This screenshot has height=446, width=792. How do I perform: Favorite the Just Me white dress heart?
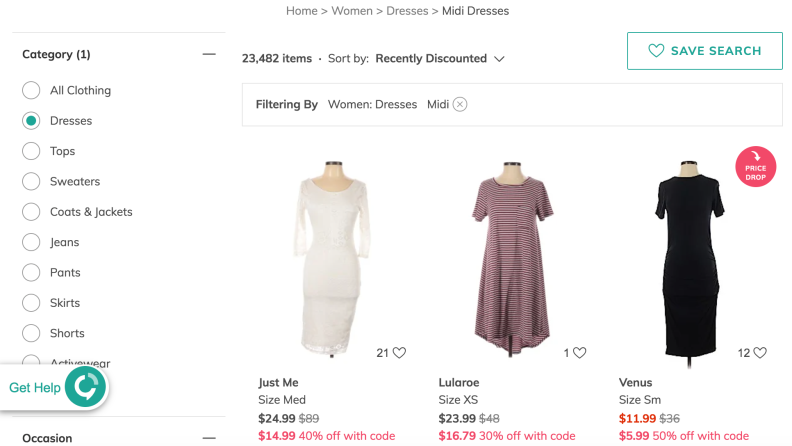(x=399, y=353)
